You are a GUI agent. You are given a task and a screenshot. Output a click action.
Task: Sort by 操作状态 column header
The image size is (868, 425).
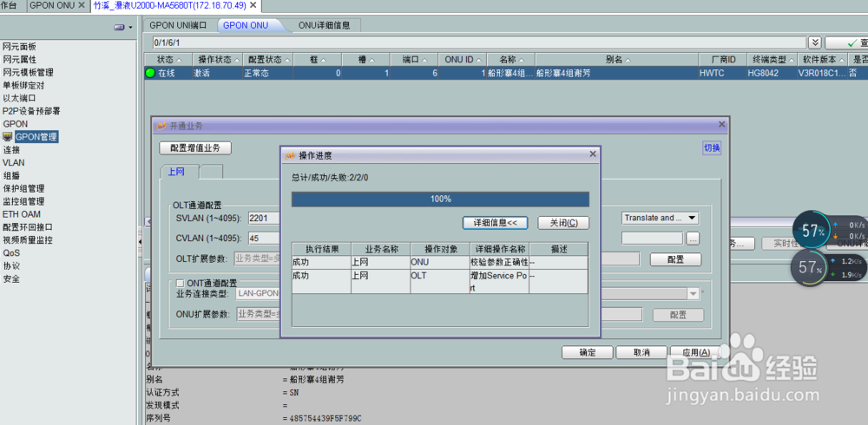pyautogui.click(x=217, y=59)
